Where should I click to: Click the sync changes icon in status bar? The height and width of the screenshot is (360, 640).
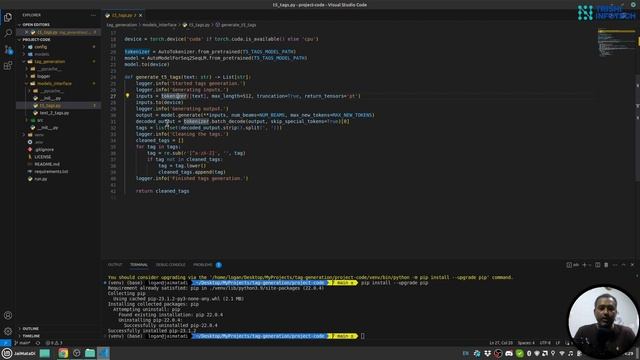(x=38, y=343)
